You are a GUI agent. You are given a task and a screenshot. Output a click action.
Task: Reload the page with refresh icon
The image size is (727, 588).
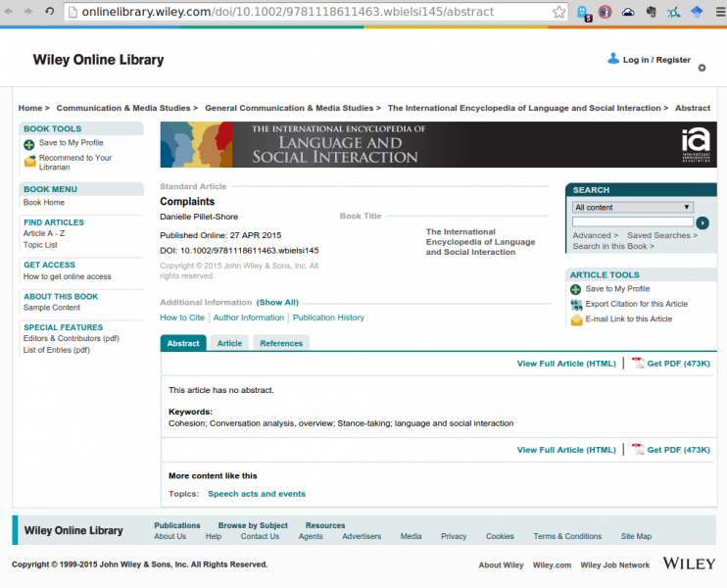[x=49, y=11]
